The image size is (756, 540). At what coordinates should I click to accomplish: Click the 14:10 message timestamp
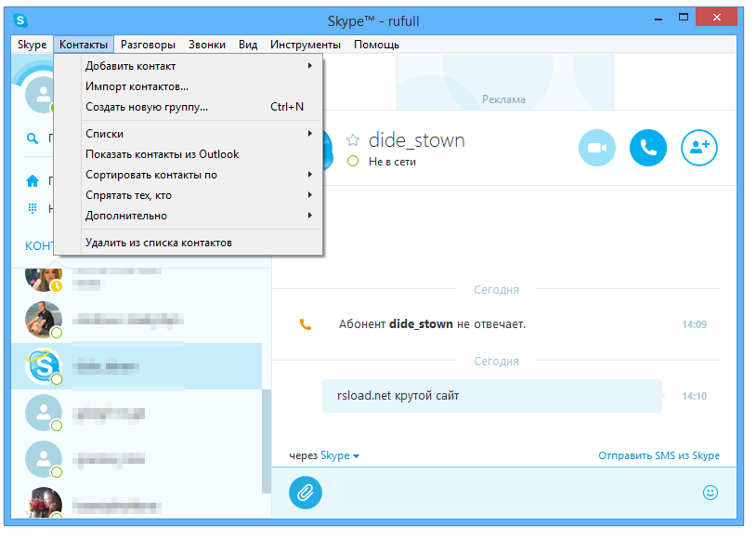[x=694, y=396]
